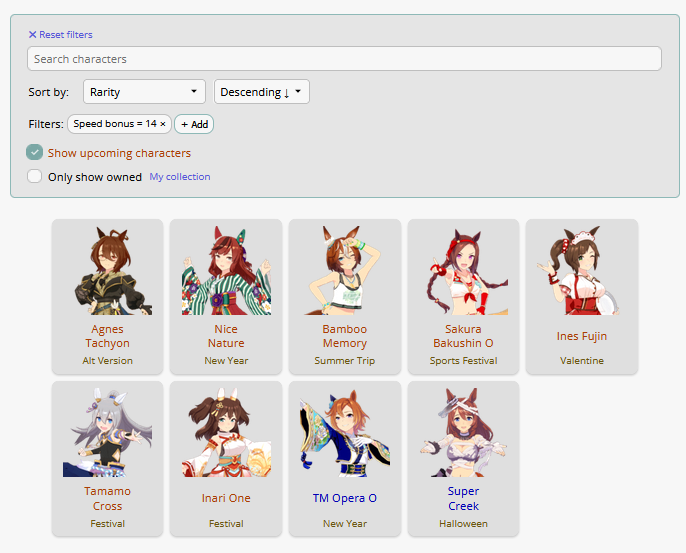This screenshot has width=686, height=553.
Task: Open the Descending order dropdown
Action: (261, 92)
